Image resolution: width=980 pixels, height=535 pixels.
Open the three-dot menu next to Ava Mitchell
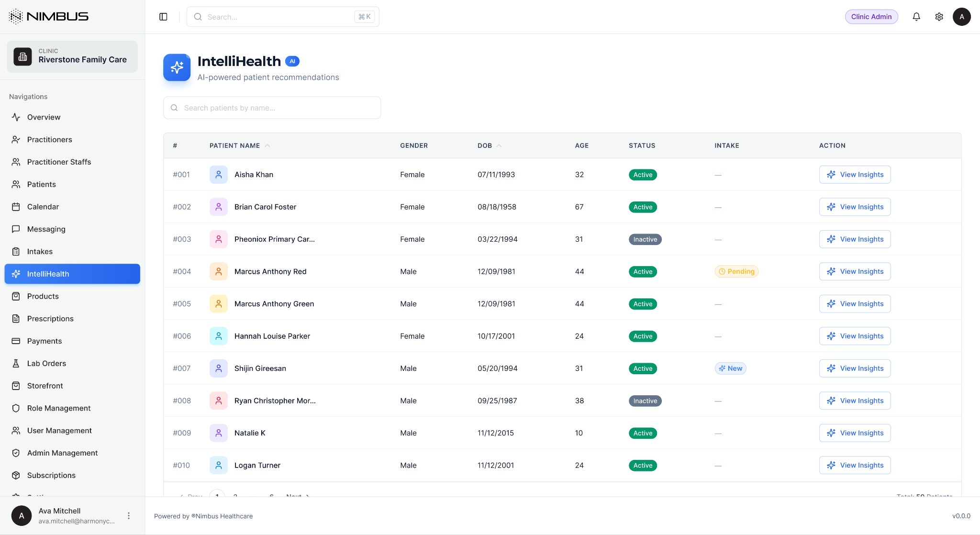128,515
